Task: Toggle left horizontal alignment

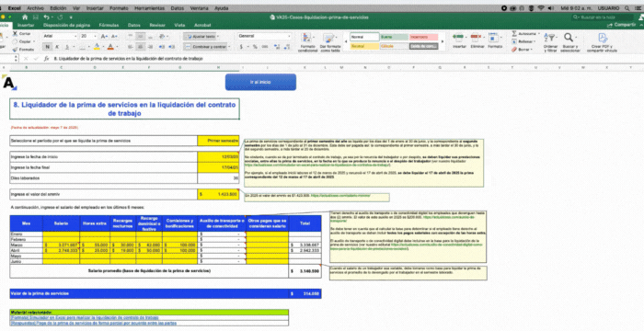Action: click(x=131, y=47)
